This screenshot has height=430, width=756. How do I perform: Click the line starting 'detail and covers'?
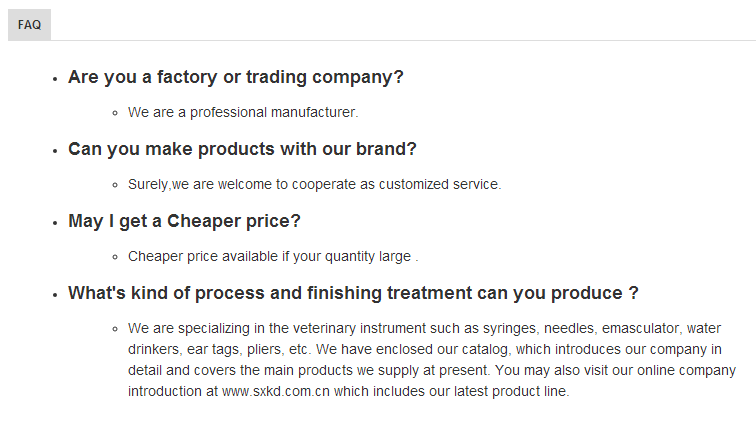(432, 370)
